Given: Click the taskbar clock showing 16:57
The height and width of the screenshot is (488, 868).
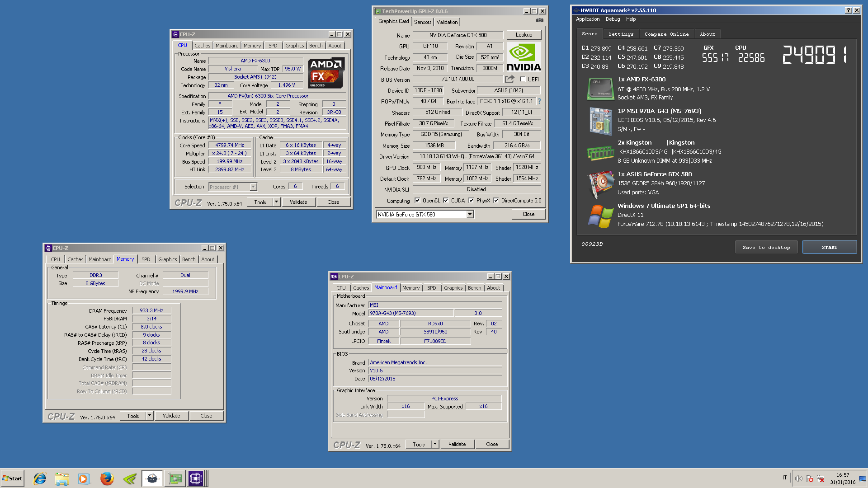Looking at the screenshot, I should pos(843,479).
